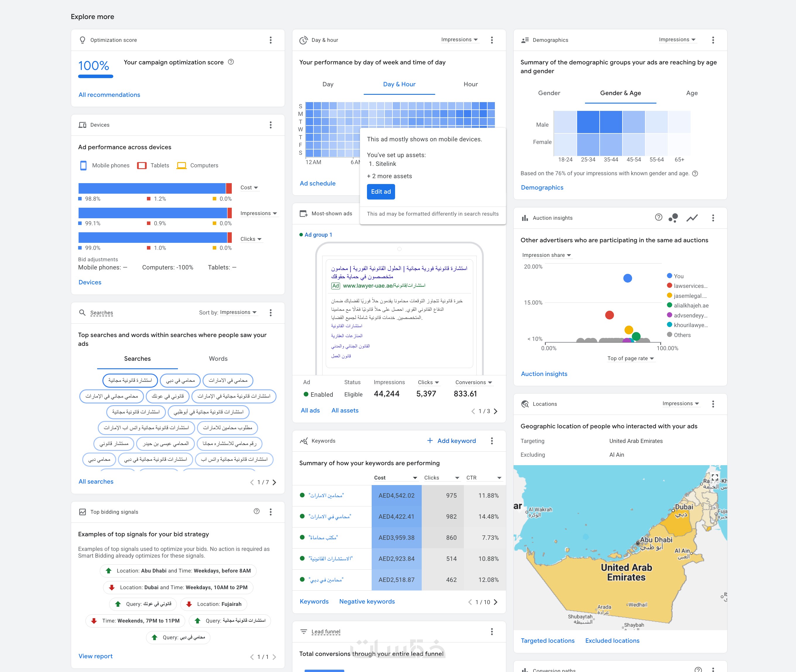
Task: Switch to the Day tab
Action: (328, 85)
